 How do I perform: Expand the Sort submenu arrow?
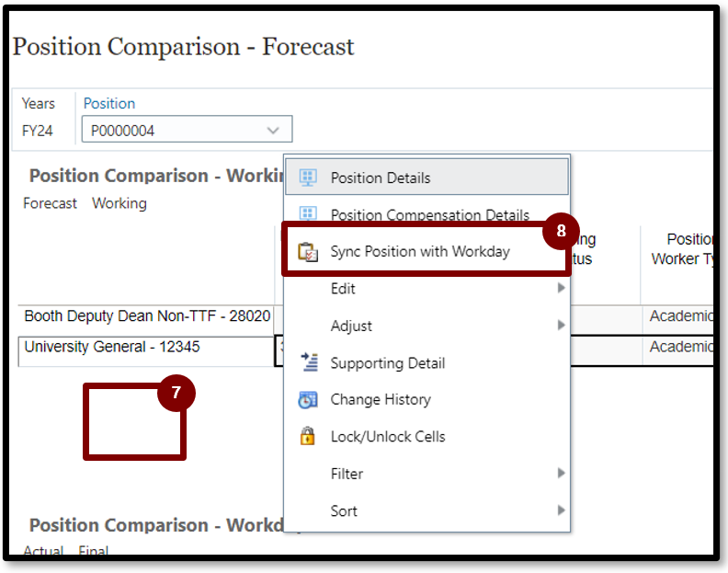click(x=561, y=510)
